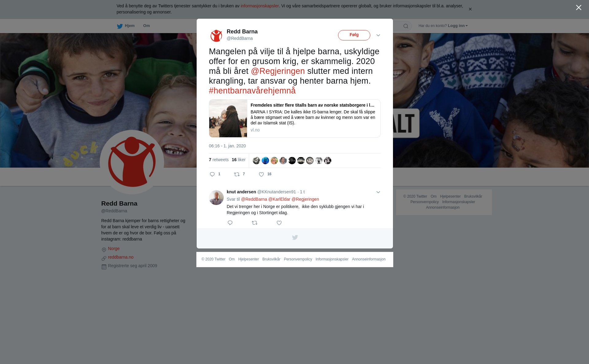
Task: Open the vl.no article card
Action: [x=295, y=118]
